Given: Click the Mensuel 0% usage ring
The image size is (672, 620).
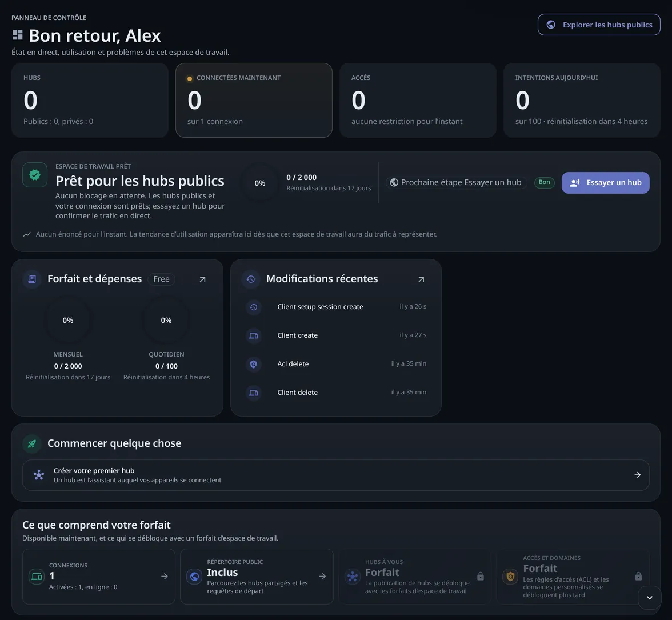Looking at the screenshot, I should coord(67,321).
